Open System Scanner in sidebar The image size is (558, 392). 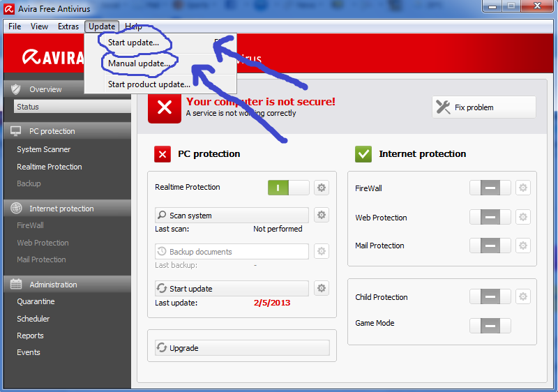(43, 149)
